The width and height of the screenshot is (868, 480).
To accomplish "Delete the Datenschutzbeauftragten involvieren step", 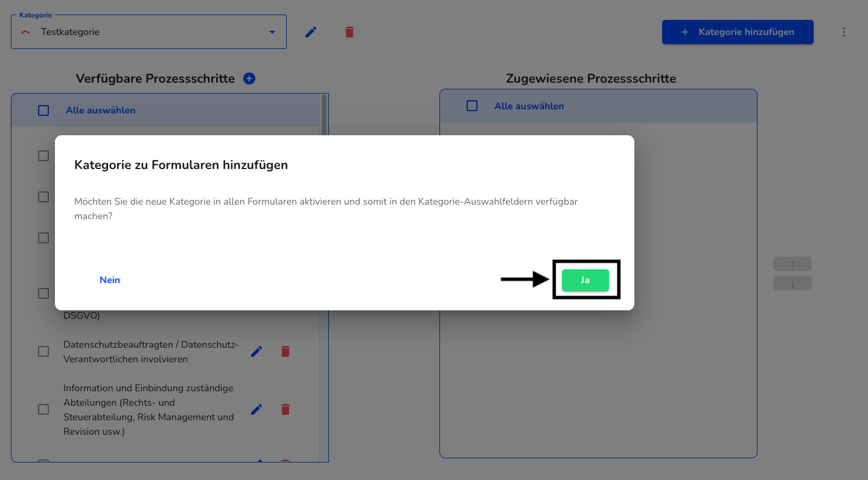I will coord(286,351).
